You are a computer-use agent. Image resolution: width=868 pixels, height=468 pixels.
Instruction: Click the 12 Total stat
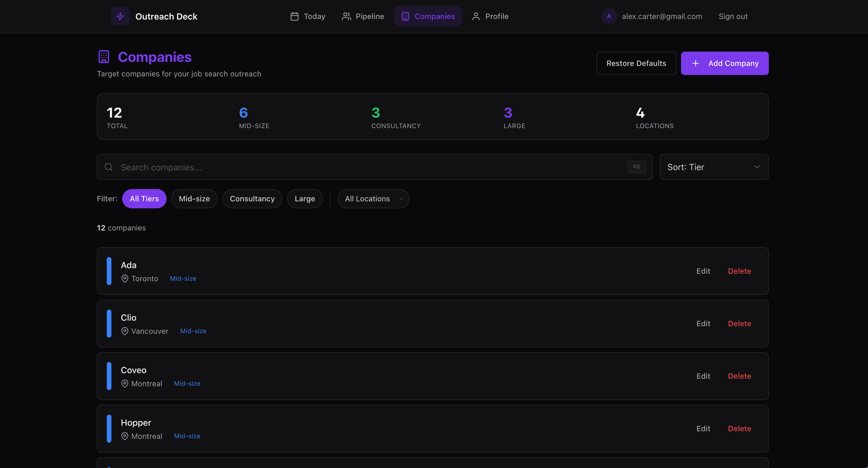[x=117, y=117]
